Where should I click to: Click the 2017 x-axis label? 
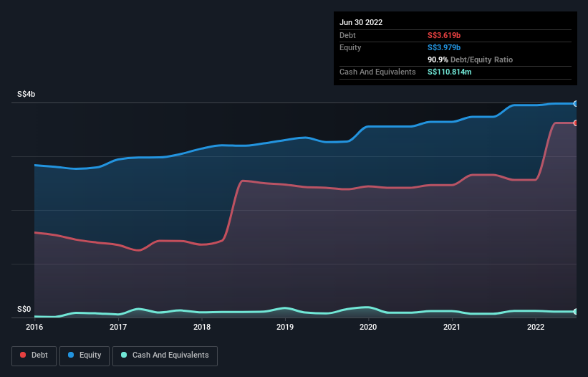[118, 327]
